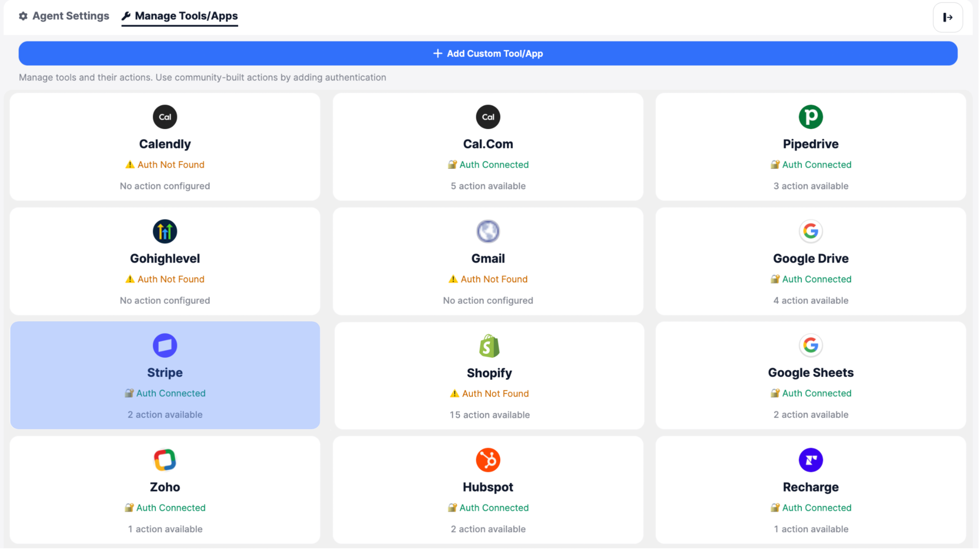Click Google Drive's 4 action available text

click(x=810, y=300)
